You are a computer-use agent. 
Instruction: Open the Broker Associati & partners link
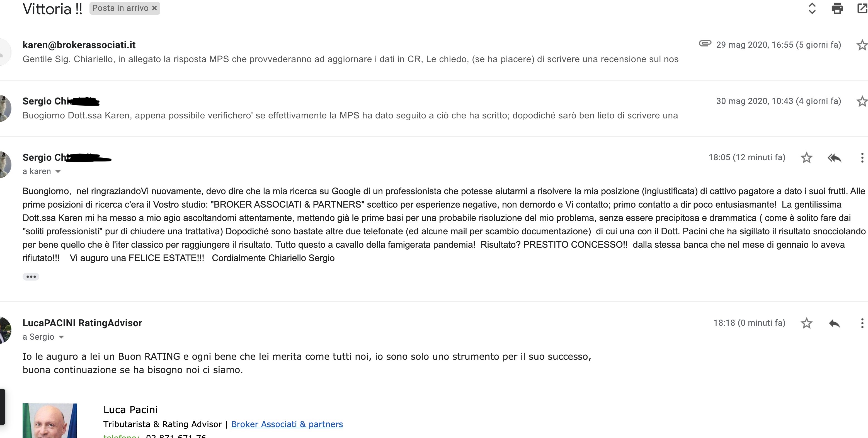point(287,424)
